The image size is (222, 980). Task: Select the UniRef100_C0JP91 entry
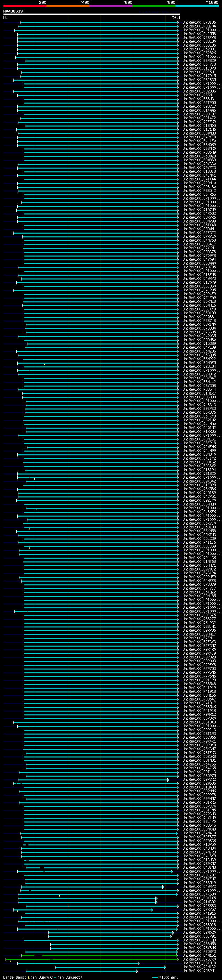click(x=199, y=936)
